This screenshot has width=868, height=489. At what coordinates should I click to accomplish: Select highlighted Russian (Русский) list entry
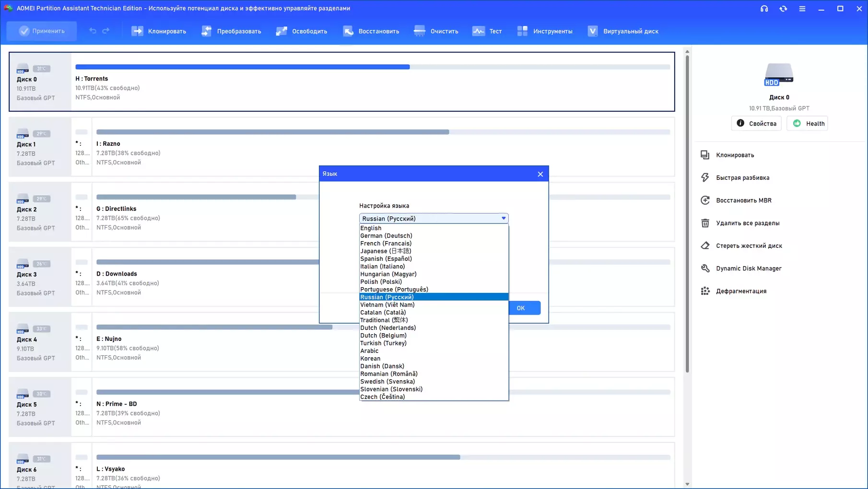coord(434,297)
